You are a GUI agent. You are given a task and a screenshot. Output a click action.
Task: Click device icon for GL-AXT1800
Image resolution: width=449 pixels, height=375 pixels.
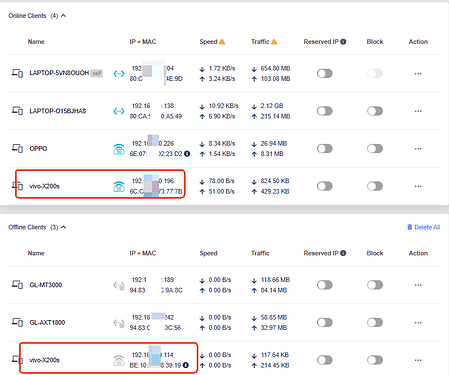pos(17,322)
